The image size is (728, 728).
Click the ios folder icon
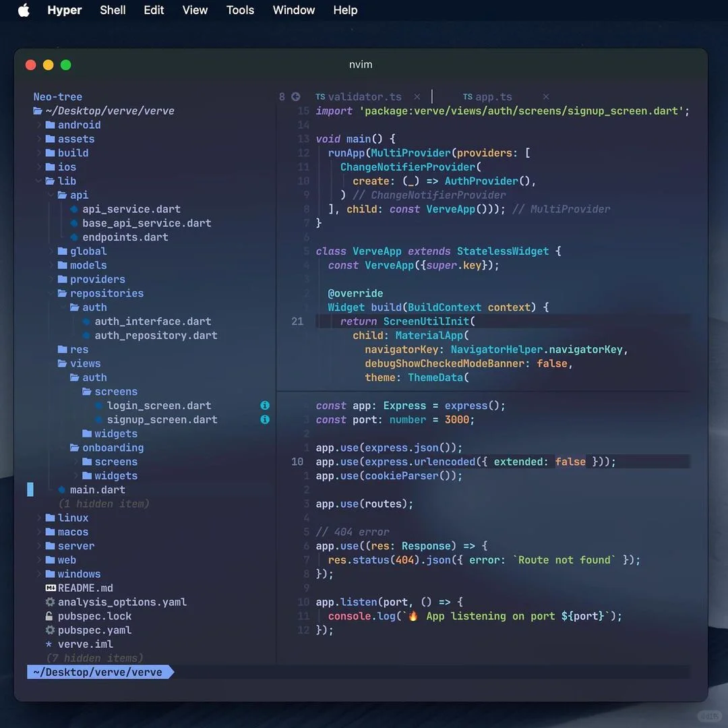(50, 166)
